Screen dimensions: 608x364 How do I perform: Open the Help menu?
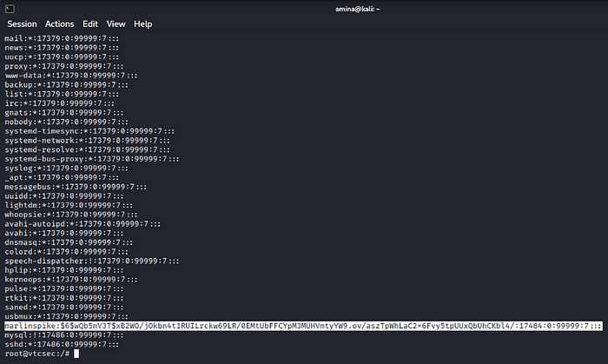[143, 24]
